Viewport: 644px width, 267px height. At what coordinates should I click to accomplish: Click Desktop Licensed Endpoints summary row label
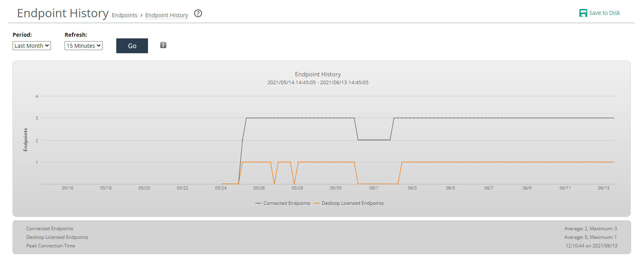point(57,237)
